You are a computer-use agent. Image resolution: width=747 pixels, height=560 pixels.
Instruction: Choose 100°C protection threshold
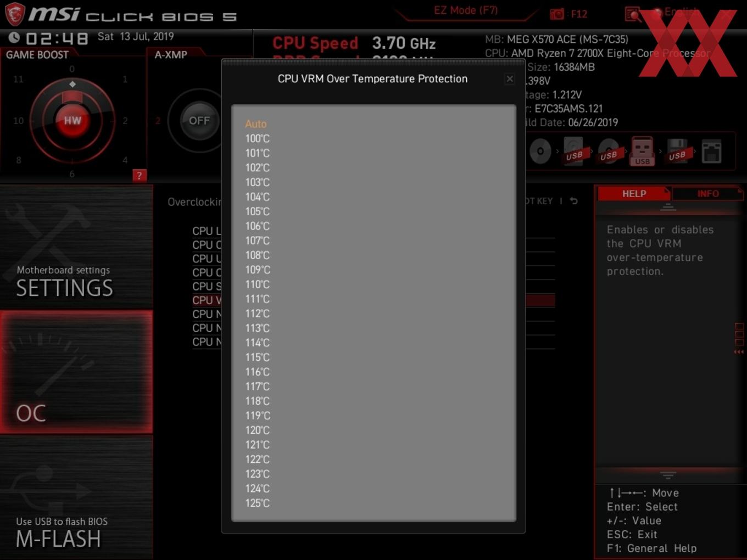click(x=258, y=138)
